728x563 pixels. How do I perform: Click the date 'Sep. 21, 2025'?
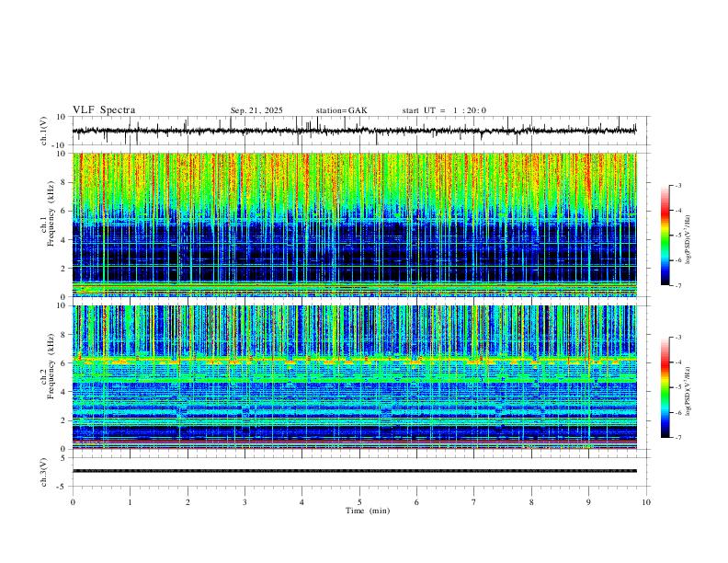[x=256, y=110]
